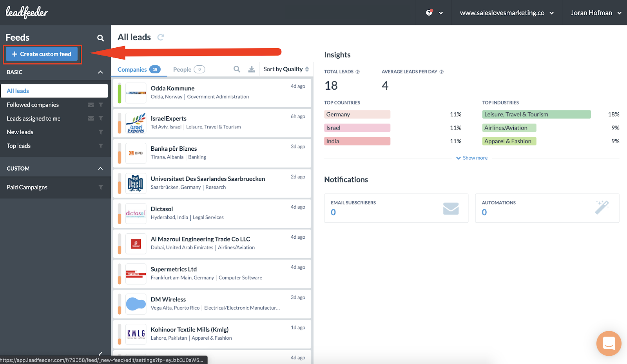Screen dimensions: 627x364
Task: Refresh the All leads feed
Action: [x=161, y=37]
